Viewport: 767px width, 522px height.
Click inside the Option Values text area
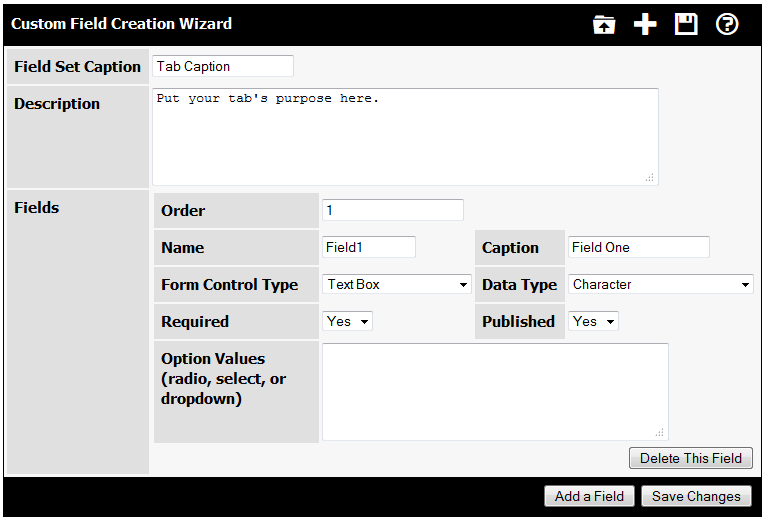(x=495, y=392)
